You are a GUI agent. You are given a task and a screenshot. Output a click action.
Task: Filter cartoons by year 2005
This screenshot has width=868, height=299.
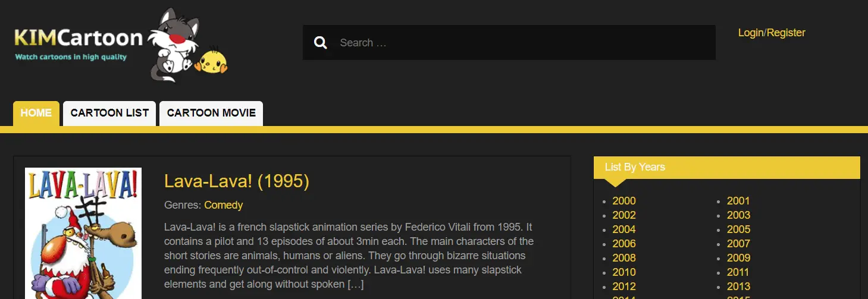click(738, 229)
